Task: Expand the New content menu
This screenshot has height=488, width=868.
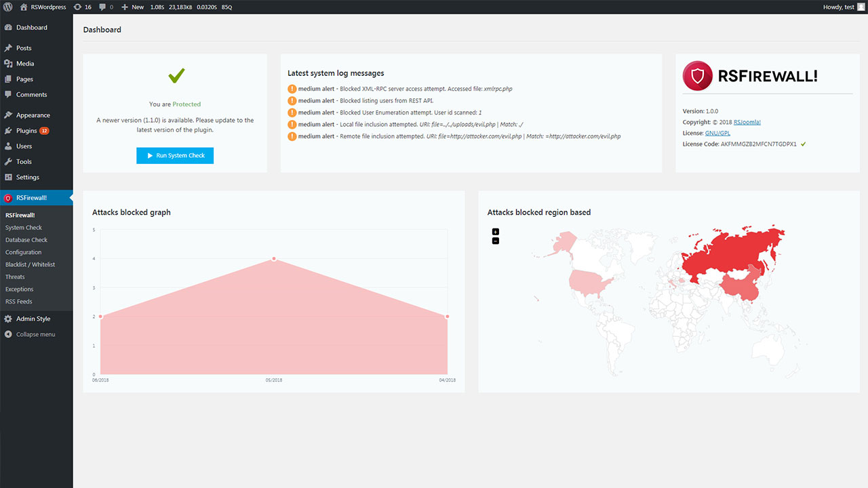Action: coord(133,7)
